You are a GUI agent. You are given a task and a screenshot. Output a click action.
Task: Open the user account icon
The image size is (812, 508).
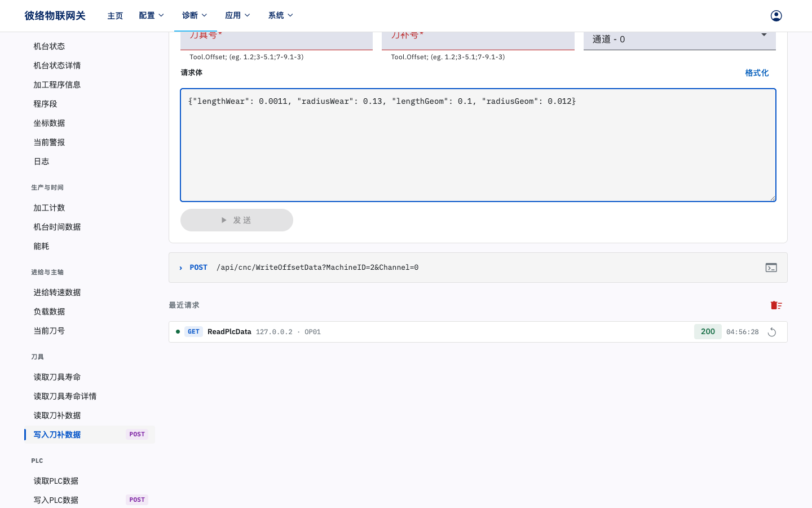coord(776,16)
